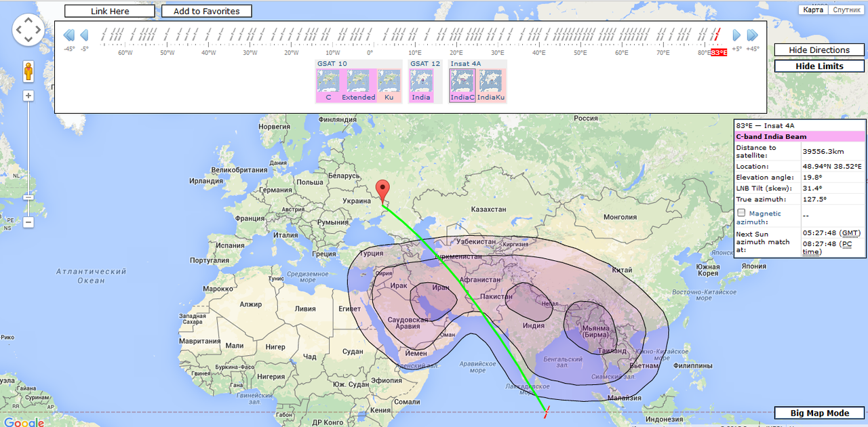The height and width of the screenshot is (427, 868).
Task: Shift satellite arc 45 degrees east
Action: tap(752, 35)
